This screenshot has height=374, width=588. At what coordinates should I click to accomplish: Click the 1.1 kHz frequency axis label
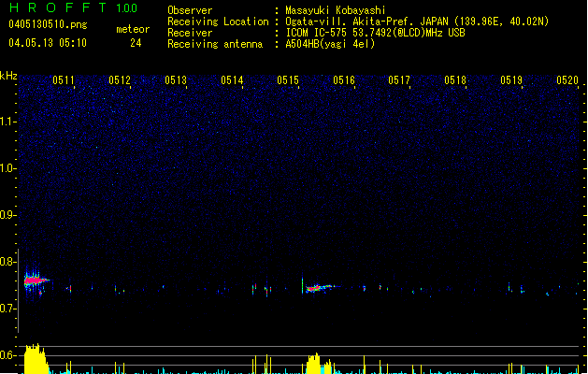click(x=7, y=122)
